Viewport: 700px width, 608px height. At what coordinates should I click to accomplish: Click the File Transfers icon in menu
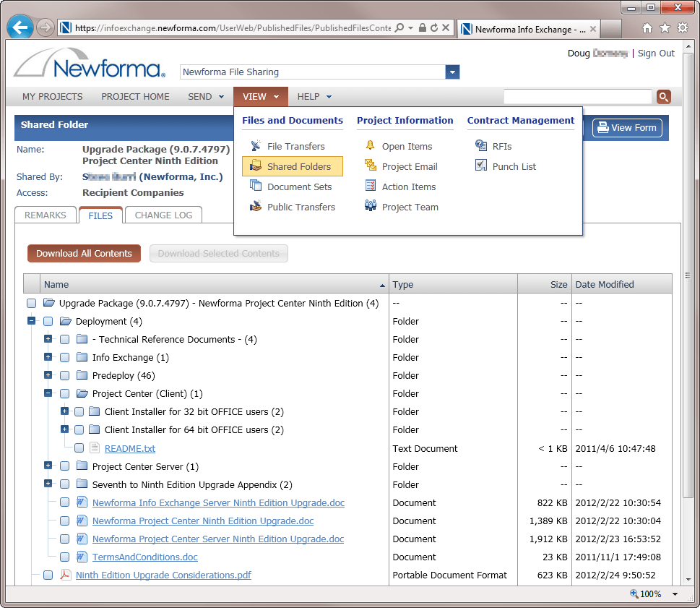coord(255,146)
